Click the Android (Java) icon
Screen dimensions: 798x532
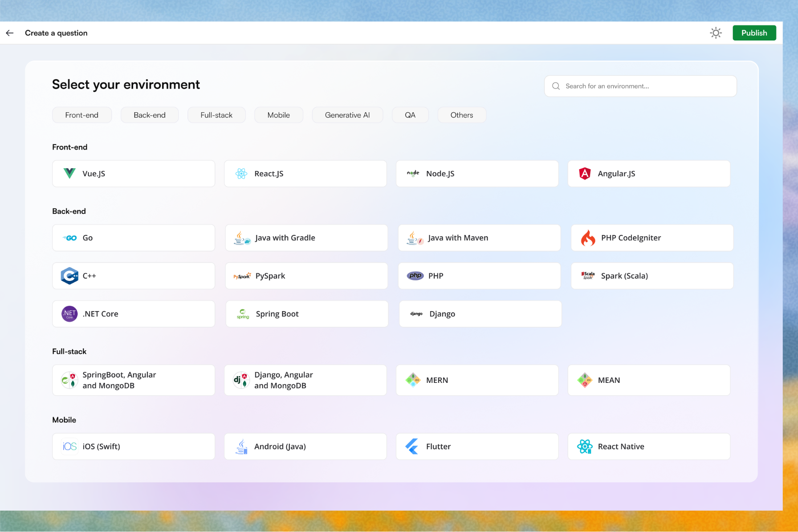coord(241,447)
